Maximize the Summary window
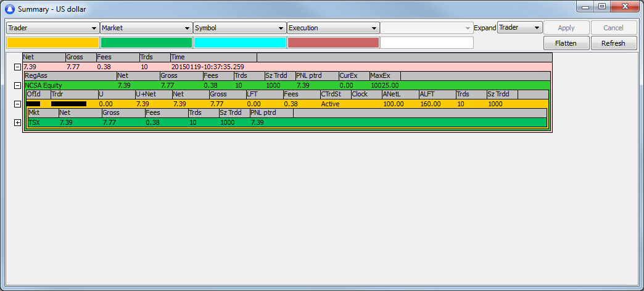 click(601, 7)
